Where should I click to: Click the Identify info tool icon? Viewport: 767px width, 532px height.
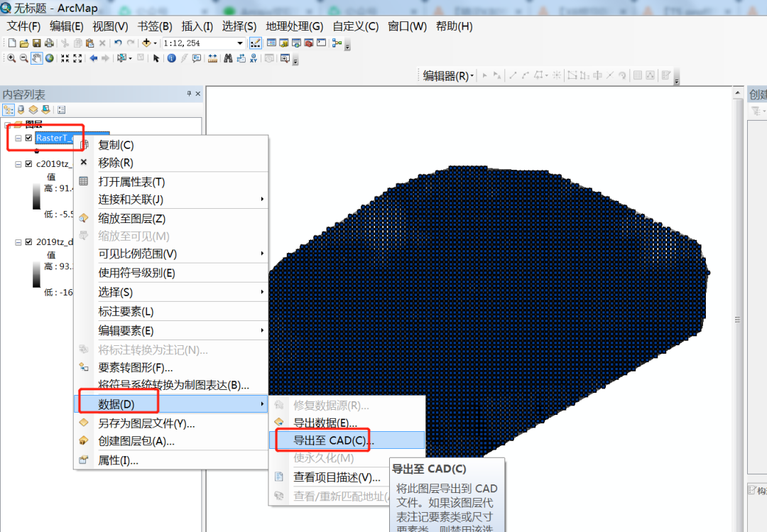(x=171, y=58)
